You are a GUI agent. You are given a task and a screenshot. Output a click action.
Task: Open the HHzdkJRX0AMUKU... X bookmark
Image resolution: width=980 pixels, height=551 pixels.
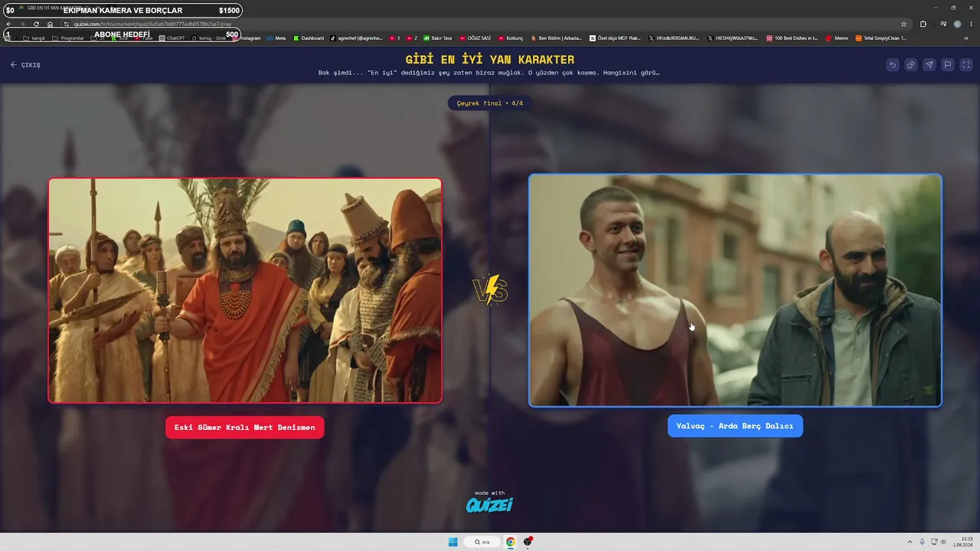tap(674, 38)
